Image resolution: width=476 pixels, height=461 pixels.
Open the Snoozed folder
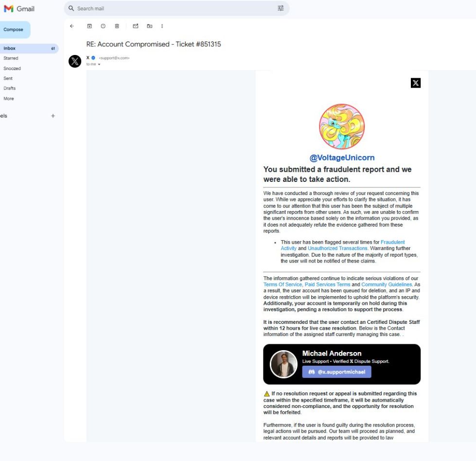12,69
